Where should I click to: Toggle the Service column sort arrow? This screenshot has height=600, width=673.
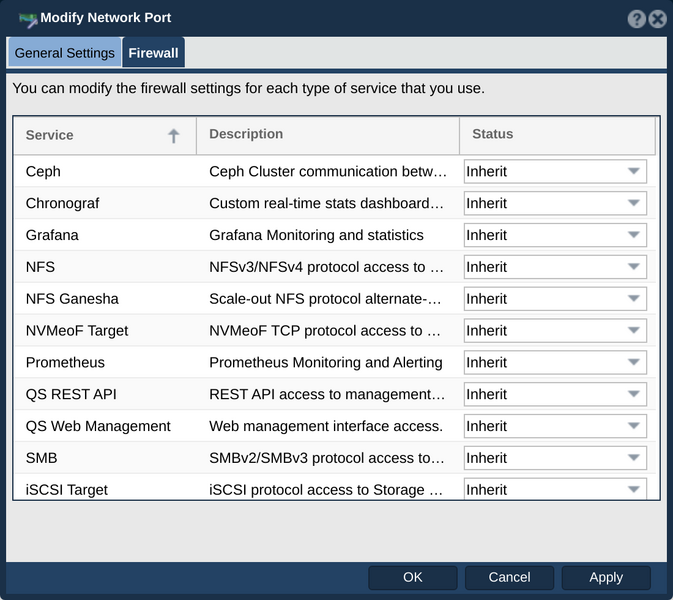173,136
